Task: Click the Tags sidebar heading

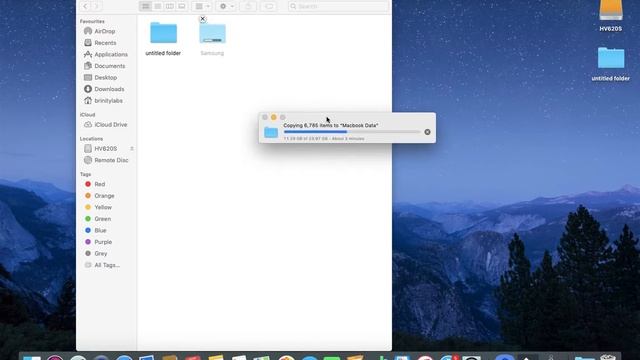Action: (x=85, y=174)
